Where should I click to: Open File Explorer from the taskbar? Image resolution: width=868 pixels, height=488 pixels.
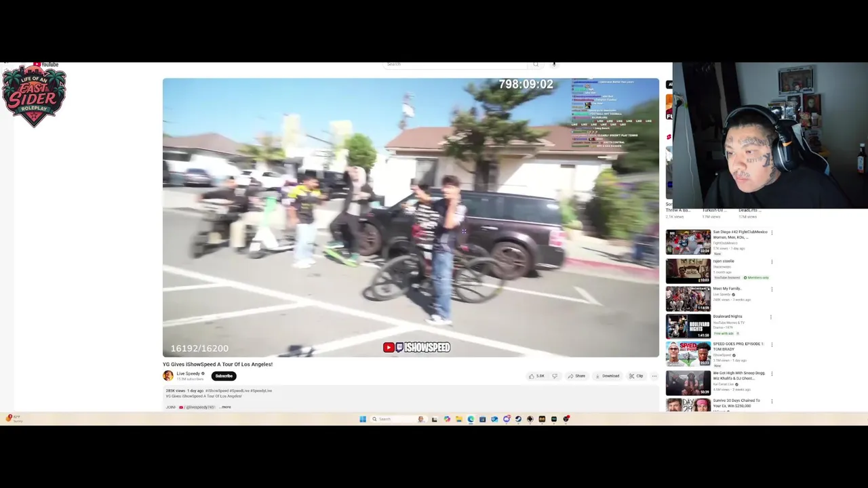[459, 419]
